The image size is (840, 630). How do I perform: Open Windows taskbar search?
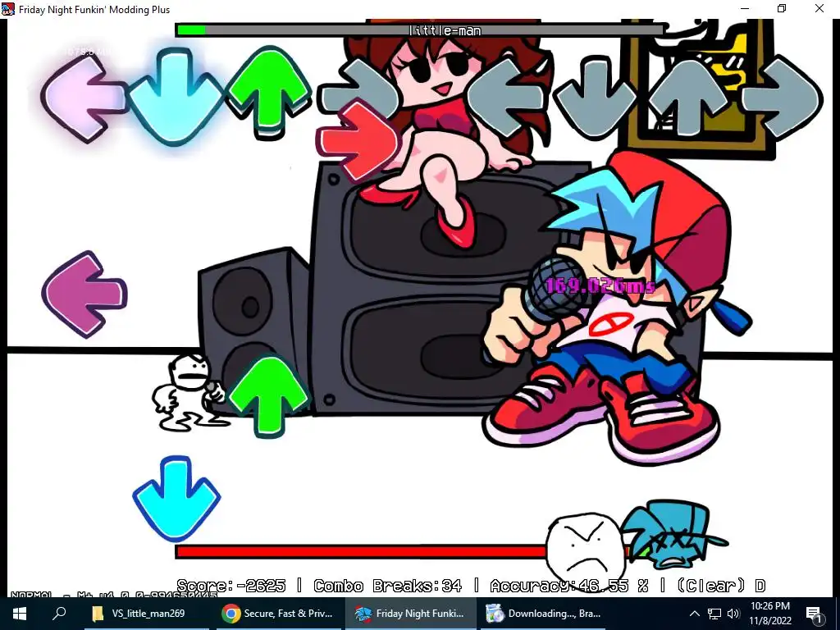click(x=59, y=614)
